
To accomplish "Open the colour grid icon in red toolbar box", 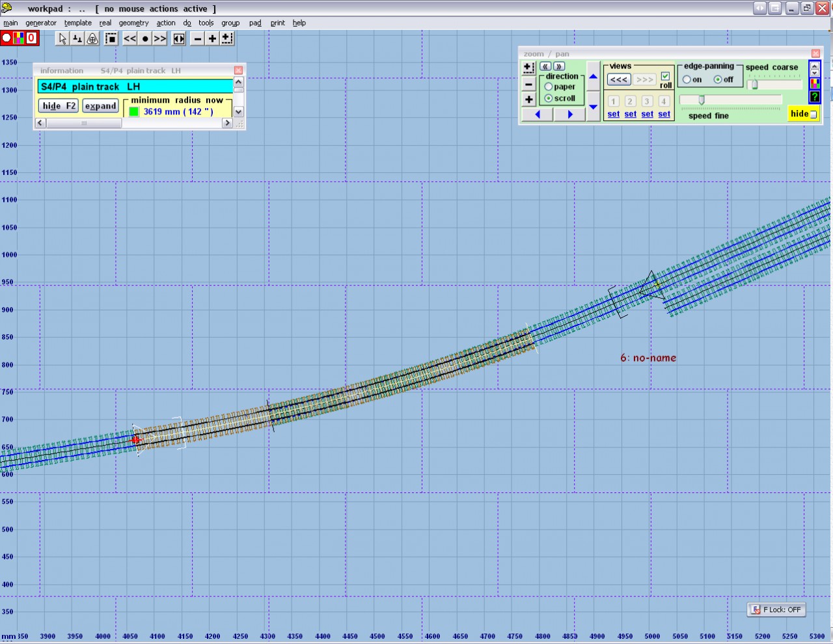I will click(x=18, y=38).
